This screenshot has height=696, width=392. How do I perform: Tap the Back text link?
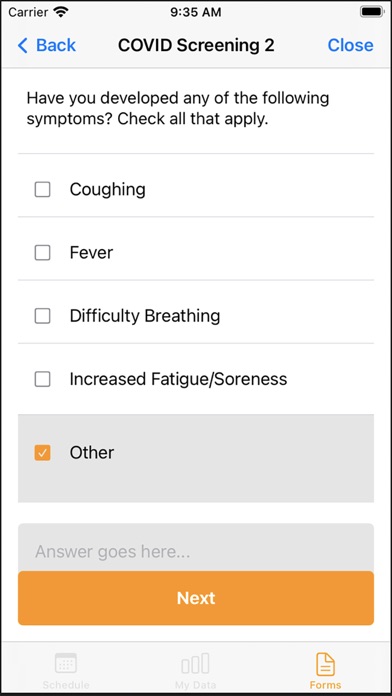(x=56, y=45)
